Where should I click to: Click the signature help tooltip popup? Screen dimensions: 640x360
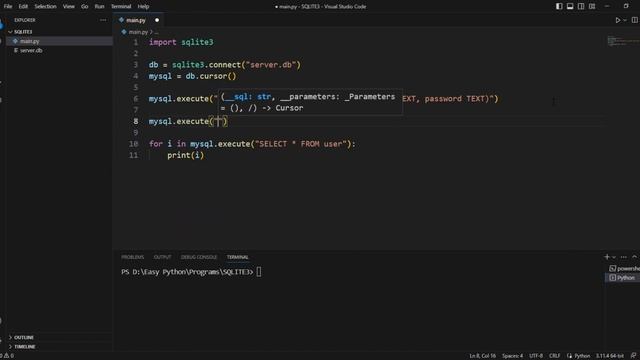click(x=310, y=102)
